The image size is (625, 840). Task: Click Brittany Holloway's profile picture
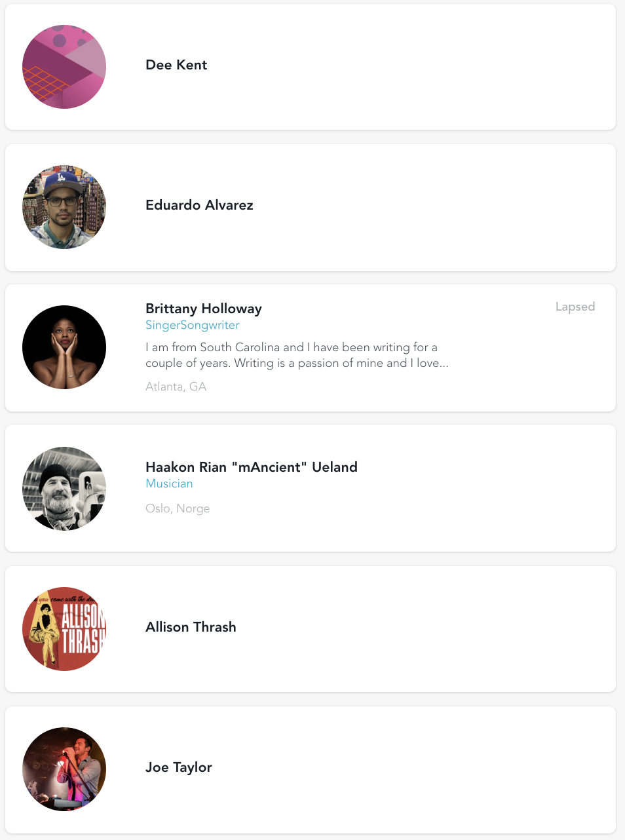click(64, 347)
